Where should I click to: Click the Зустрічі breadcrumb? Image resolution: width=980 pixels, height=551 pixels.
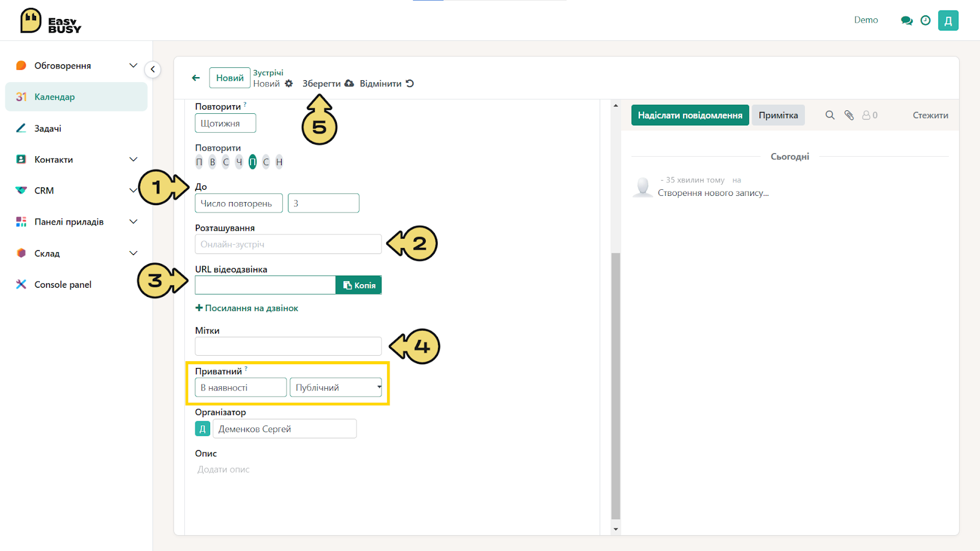tap(268, 72)
